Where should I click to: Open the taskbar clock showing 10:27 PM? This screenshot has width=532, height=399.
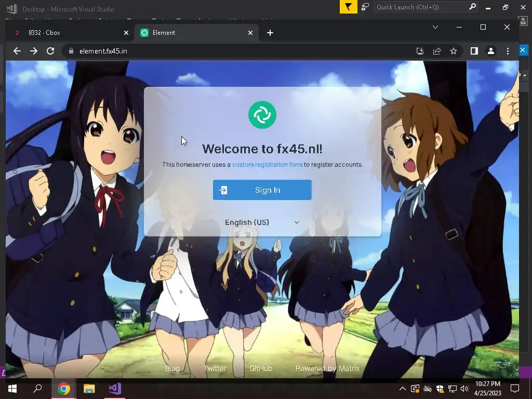pyautogui.click(x=487, y=389)
